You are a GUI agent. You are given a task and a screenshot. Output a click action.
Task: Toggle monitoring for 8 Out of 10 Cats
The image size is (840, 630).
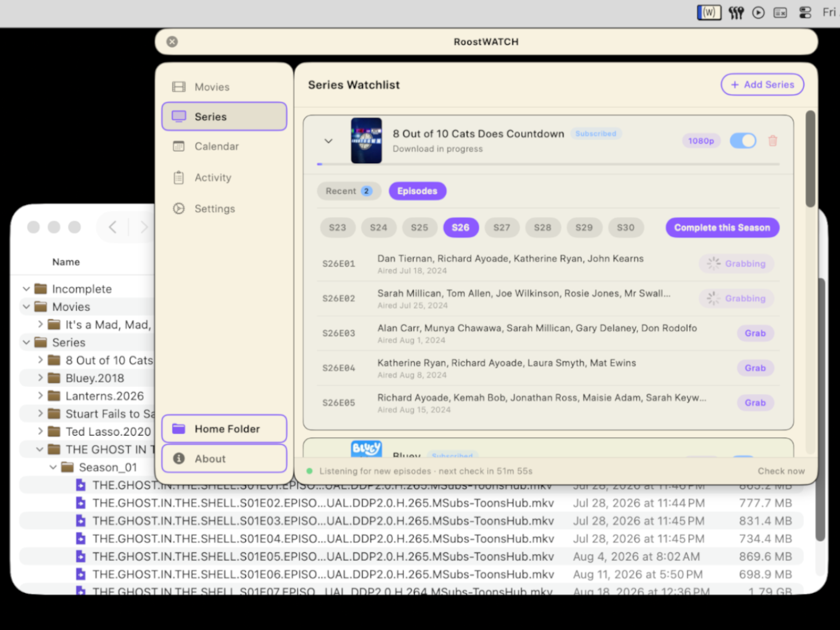pos(743,141)
